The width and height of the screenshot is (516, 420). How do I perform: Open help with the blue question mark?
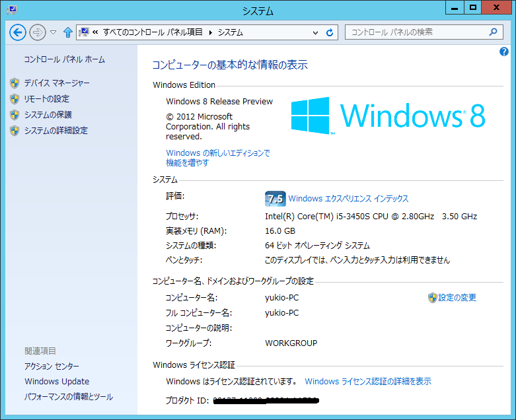(504, 52)
